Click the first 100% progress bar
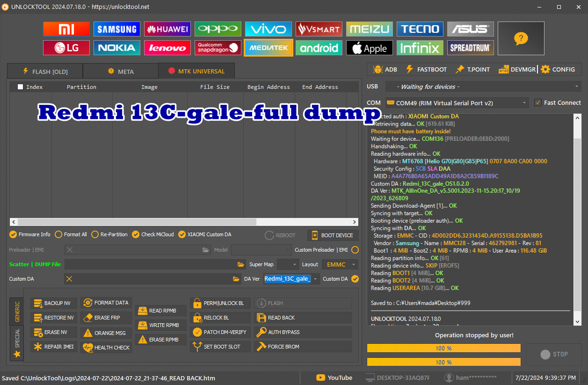This screenshot has height=385, width=588. point(444,348)
